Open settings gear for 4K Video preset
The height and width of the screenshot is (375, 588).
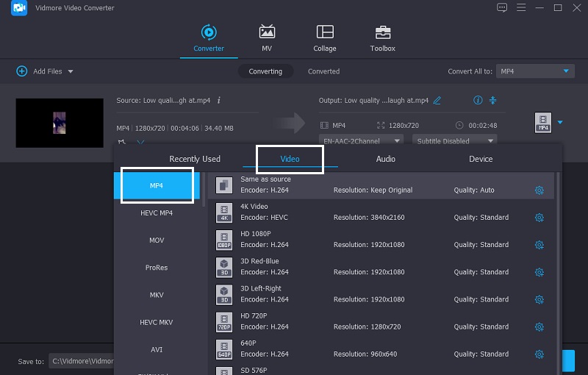click(x=539, y=218)
